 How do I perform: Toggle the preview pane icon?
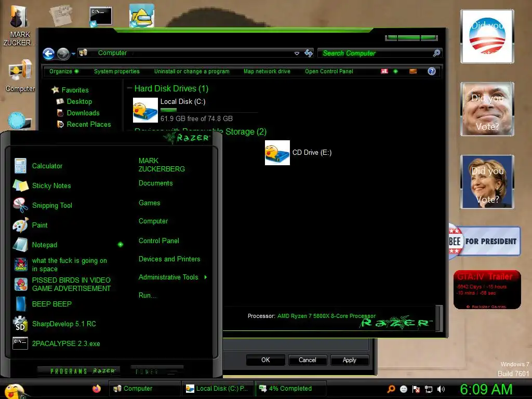(413, 71)
